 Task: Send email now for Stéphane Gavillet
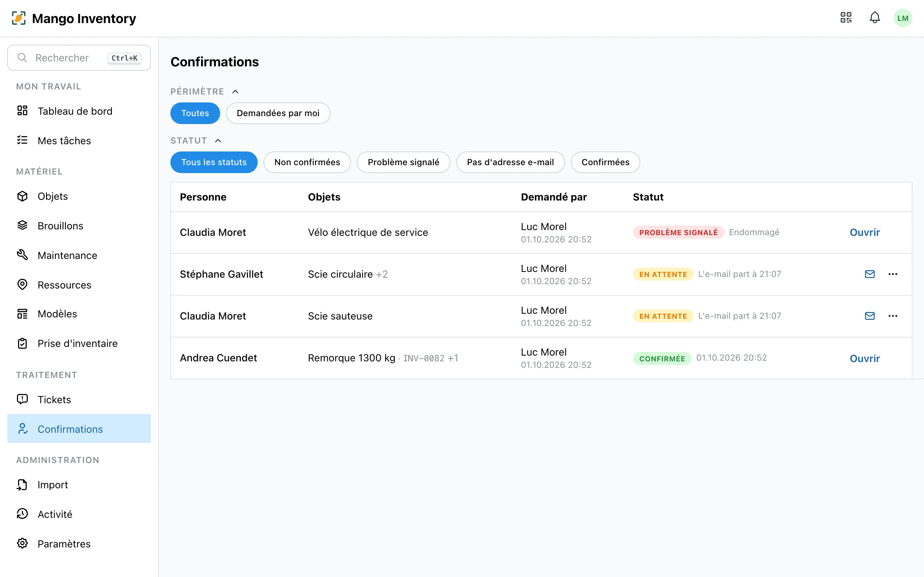click(869, 274)
